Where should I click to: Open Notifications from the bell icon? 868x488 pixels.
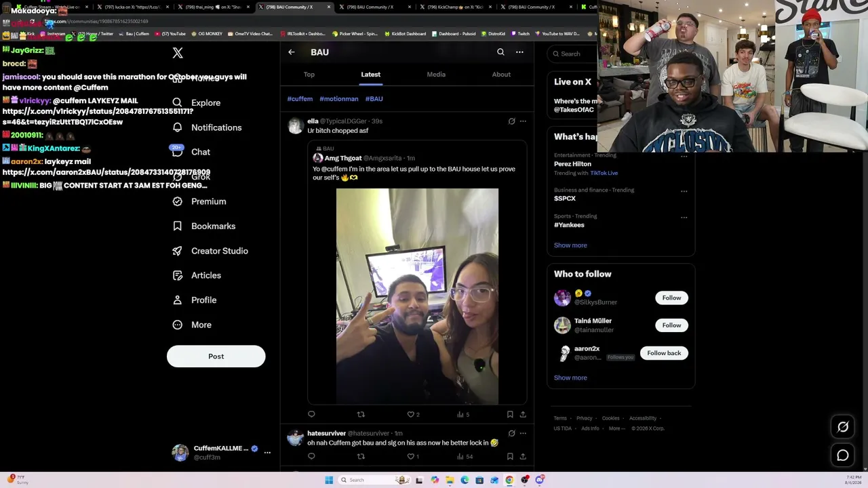pyautogui.click(x=178, y=127)
